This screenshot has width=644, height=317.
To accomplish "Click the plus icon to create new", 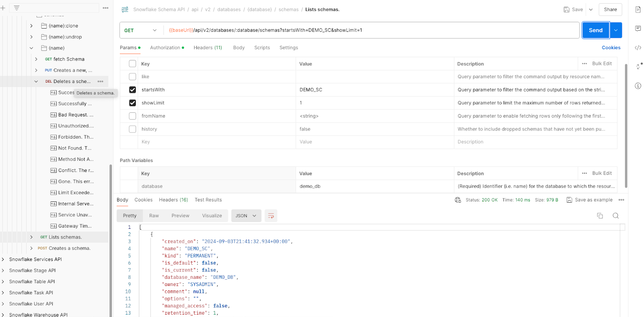I will coord(3,8).
